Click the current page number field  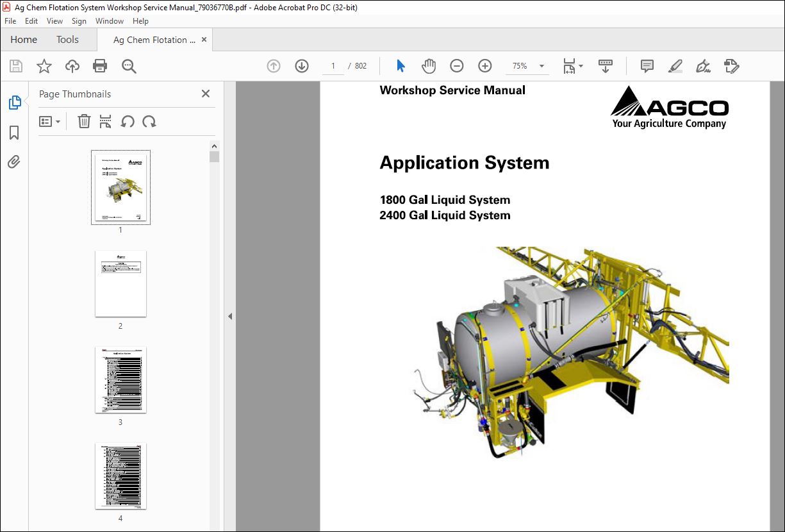pos(333,66)
